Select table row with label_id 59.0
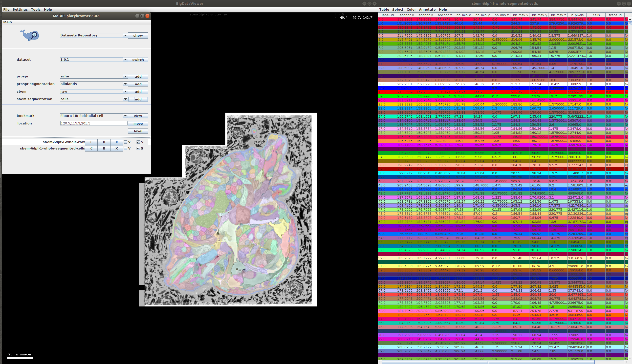This screenshot has width=632, height=364. (x=503, y=258)
